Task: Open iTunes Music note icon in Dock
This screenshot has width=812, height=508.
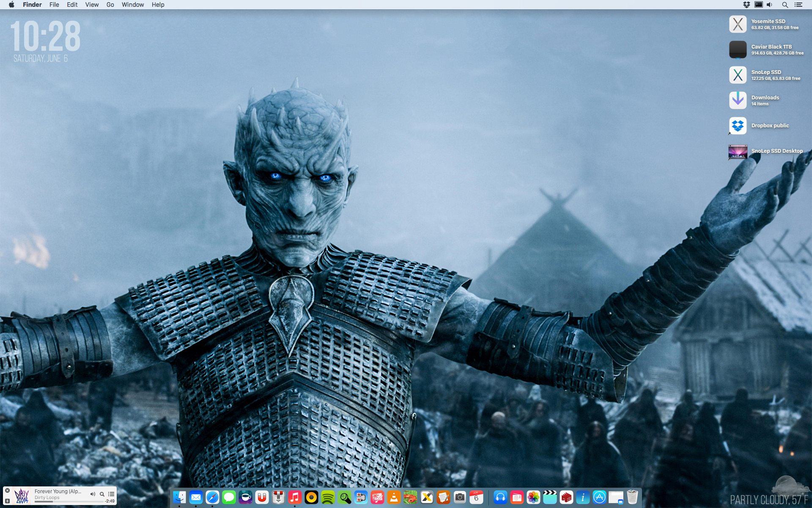Action: (x=295, y=497)
